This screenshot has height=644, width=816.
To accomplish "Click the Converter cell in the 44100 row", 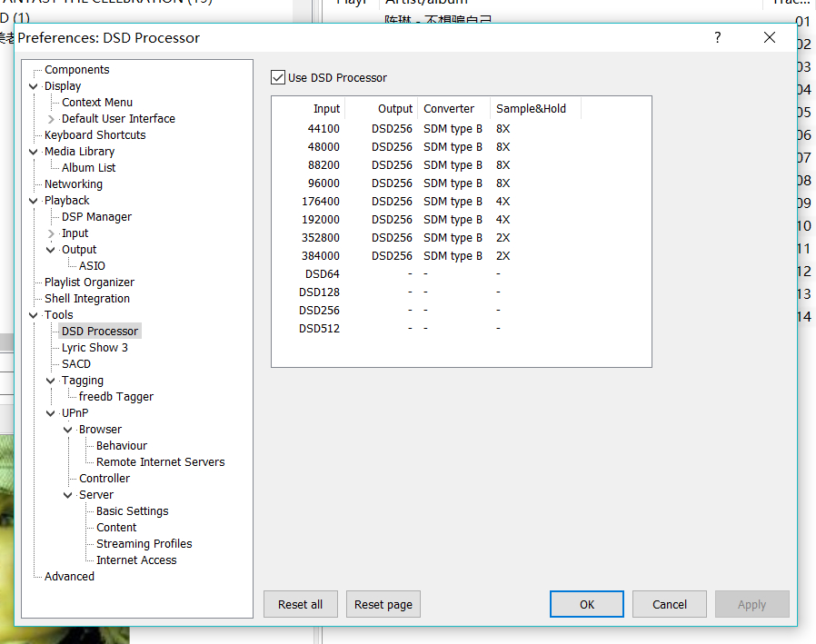I will coord(453,128).
